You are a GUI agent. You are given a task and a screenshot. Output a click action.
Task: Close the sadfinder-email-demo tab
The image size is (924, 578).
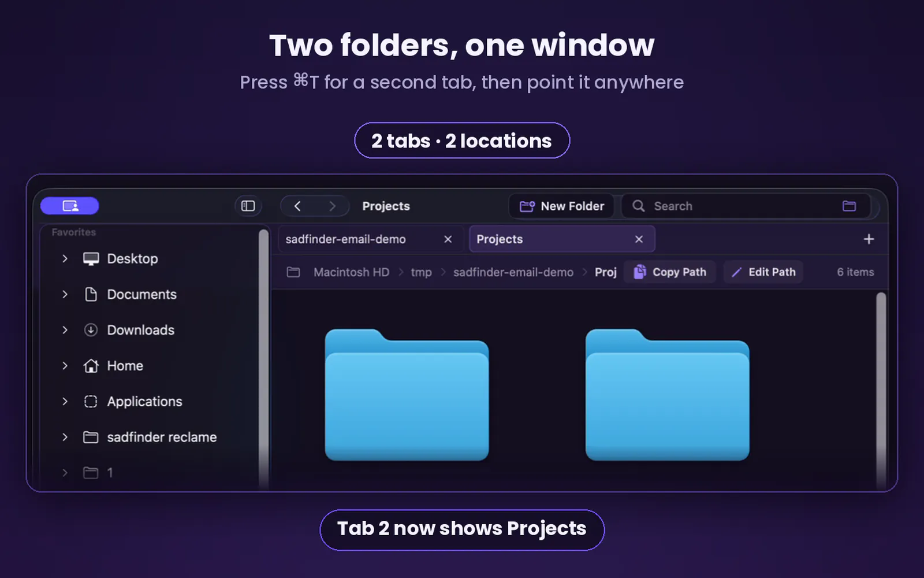coord(448,239)
